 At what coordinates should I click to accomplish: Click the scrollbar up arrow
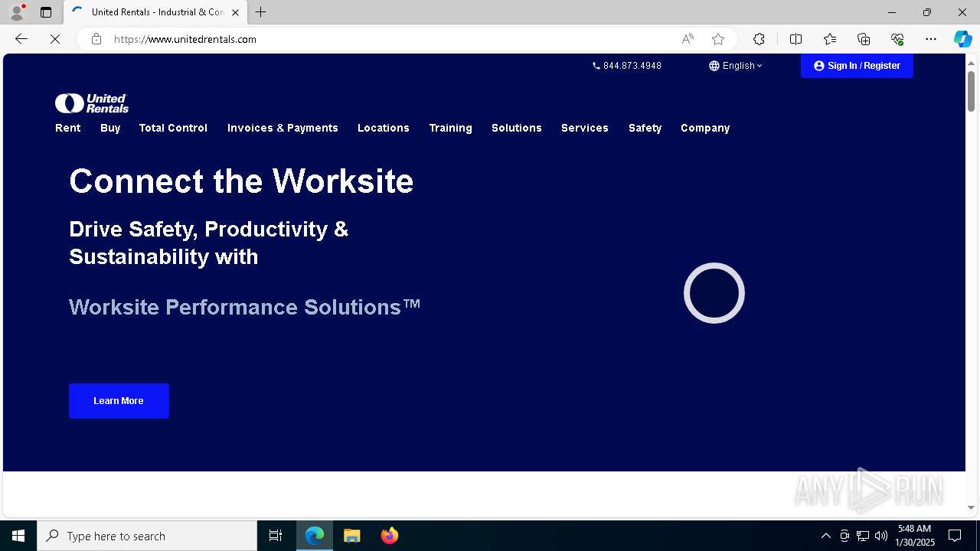pos(971,62)
